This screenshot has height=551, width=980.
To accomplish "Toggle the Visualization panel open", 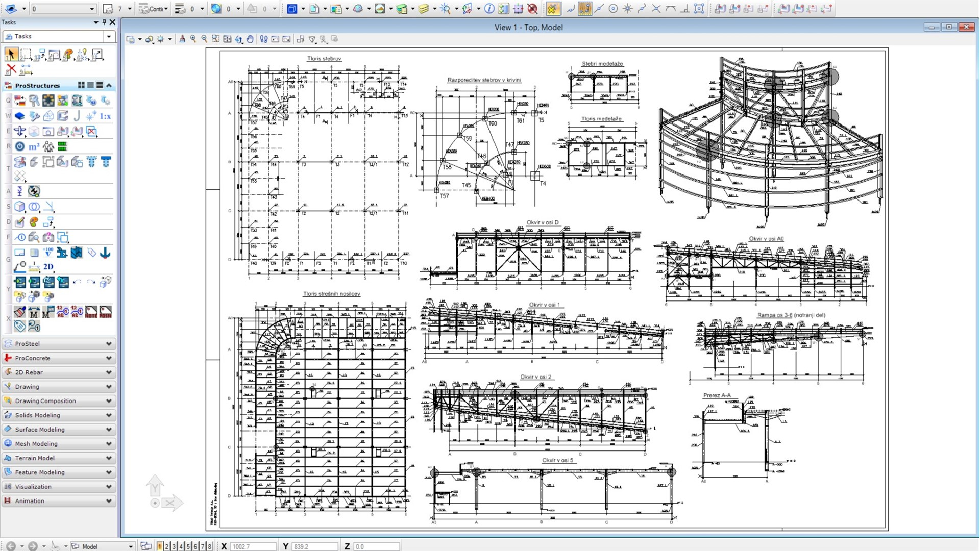I will tap(57, 486).
